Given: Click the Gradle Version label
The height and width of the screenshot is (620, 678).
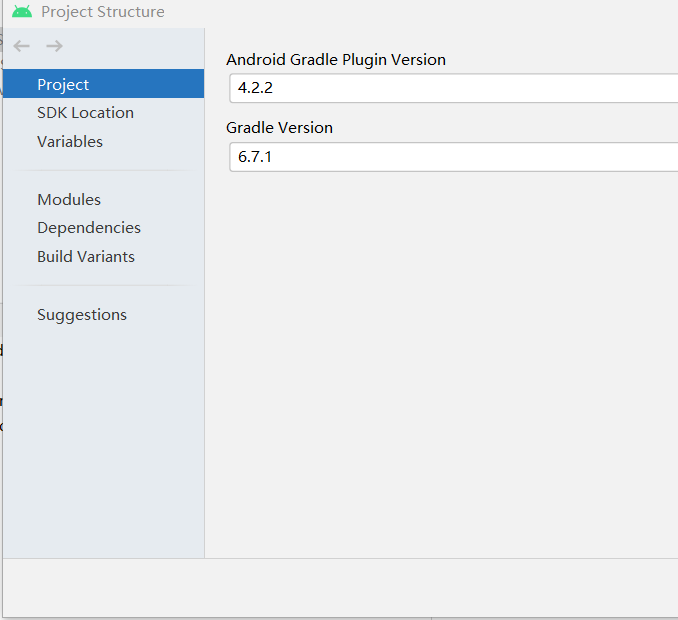Looking at the screenshot, I should point(280,128).
